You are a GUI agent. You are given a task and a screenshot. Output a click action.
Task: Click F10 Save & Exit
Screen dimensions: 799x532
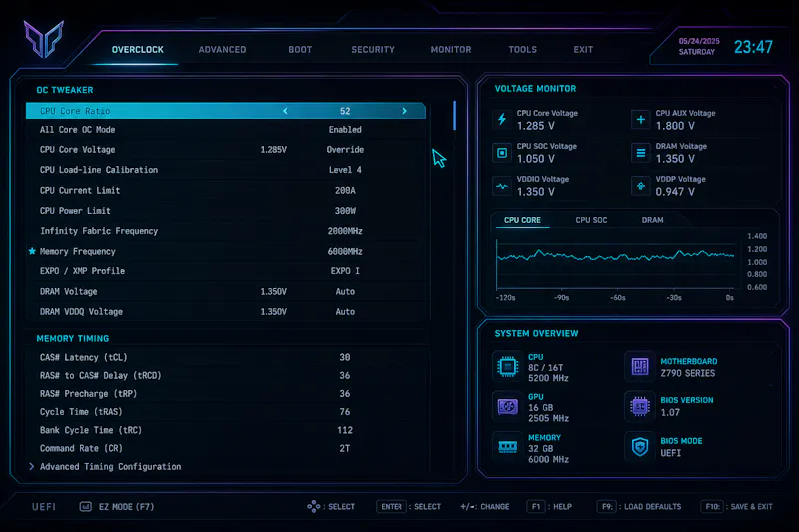tap(737, 506)
